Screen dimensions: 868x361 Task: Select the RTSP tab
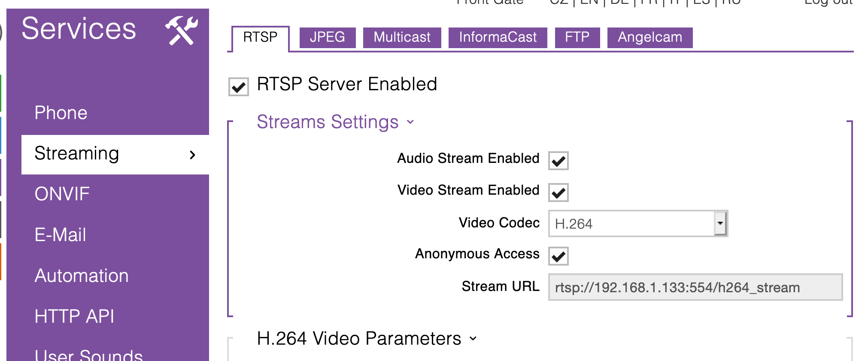[x=260, y=37]
